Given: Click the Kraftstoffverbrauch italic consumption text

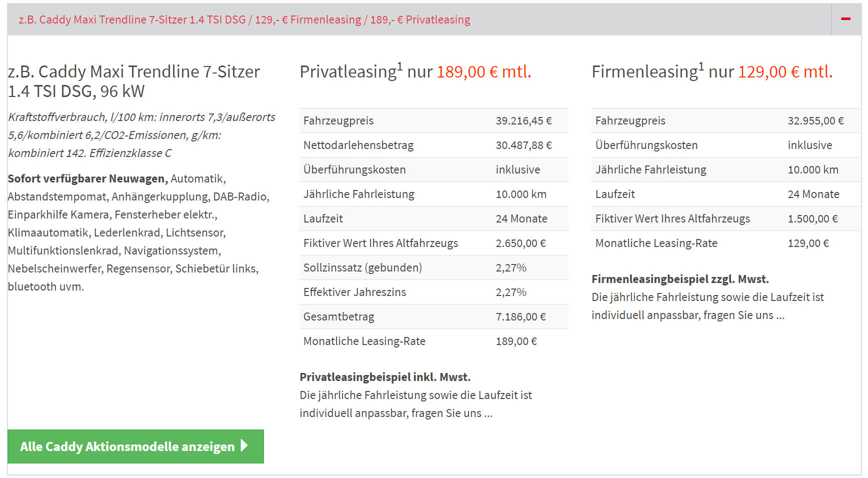Looking at the screenshot, I should click(x=141, y=135).
